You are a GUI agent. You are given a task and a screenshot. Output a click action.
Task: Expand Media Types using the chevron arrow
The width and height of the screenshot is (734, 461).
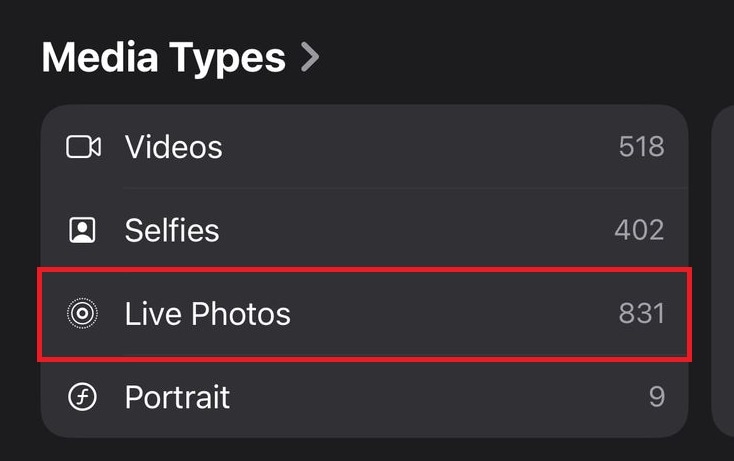point(310,58)
